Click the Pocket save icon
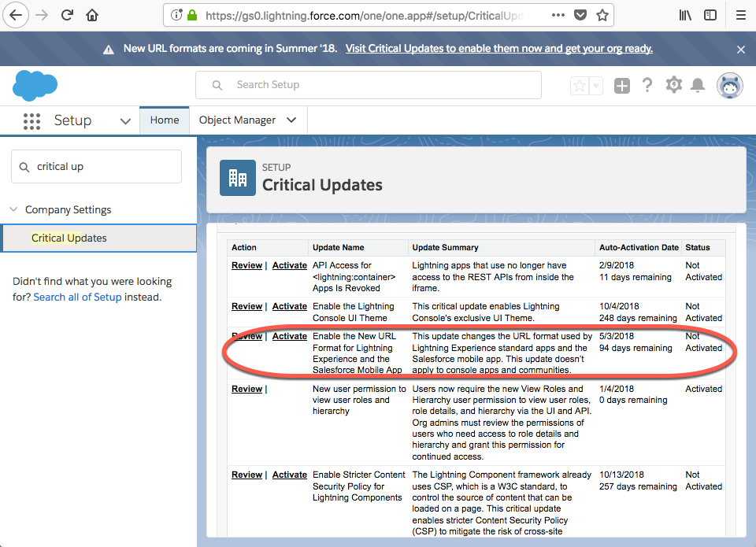The image size is (756, 547). coord(580,16)
